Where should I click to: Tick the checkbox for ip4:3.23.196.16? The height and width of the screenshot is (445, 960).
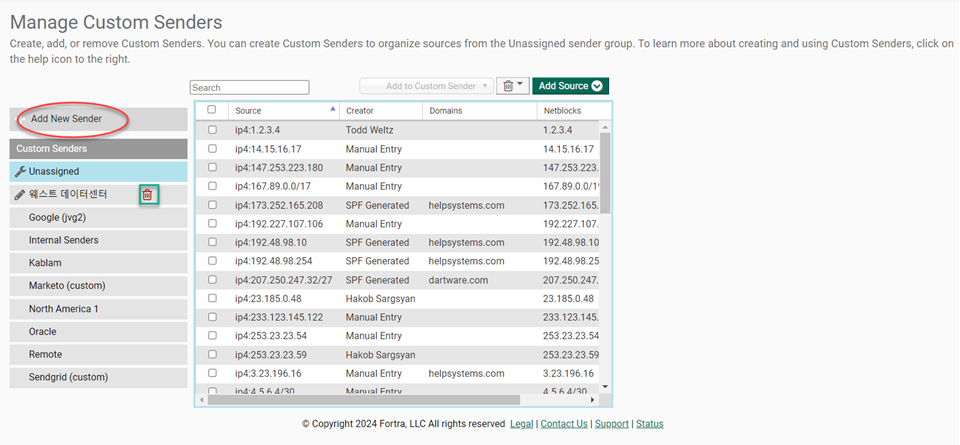212,373
